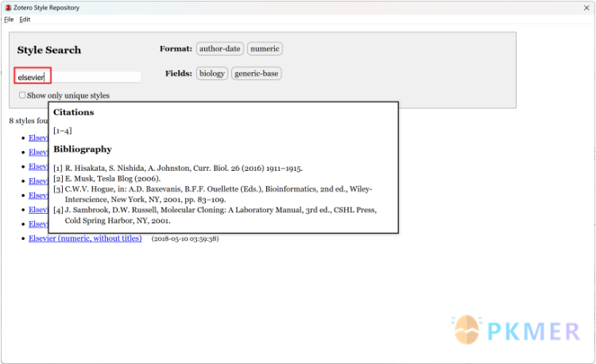Click the 'Citations' heading in preview popup
Screen dimensions: 596x364
[73, 112]
